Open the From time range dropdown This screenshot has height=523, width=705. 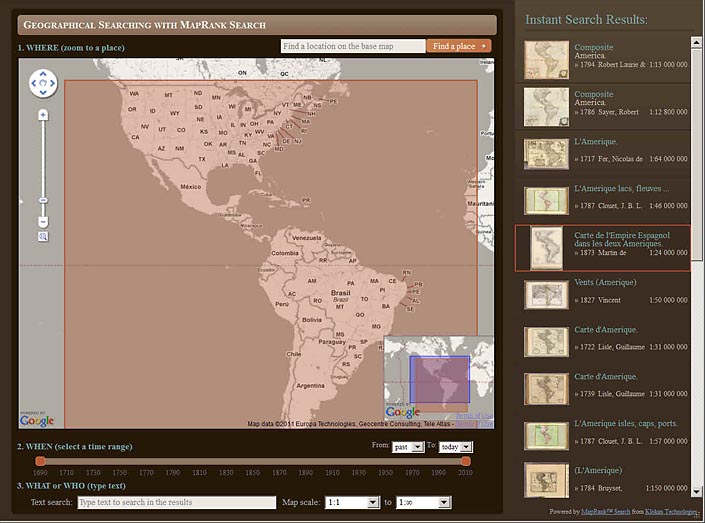[407, 447]
